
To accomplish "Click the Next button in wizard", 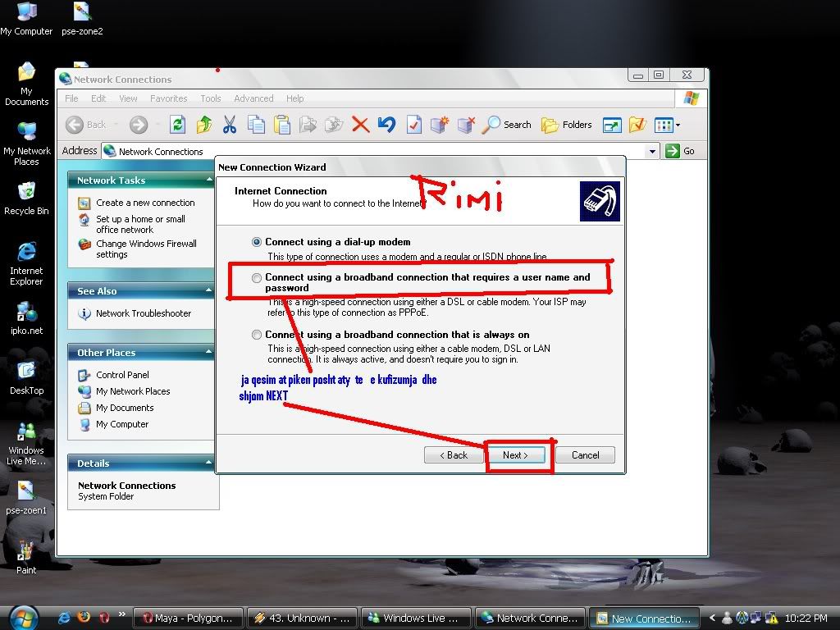I will [515, 455].
